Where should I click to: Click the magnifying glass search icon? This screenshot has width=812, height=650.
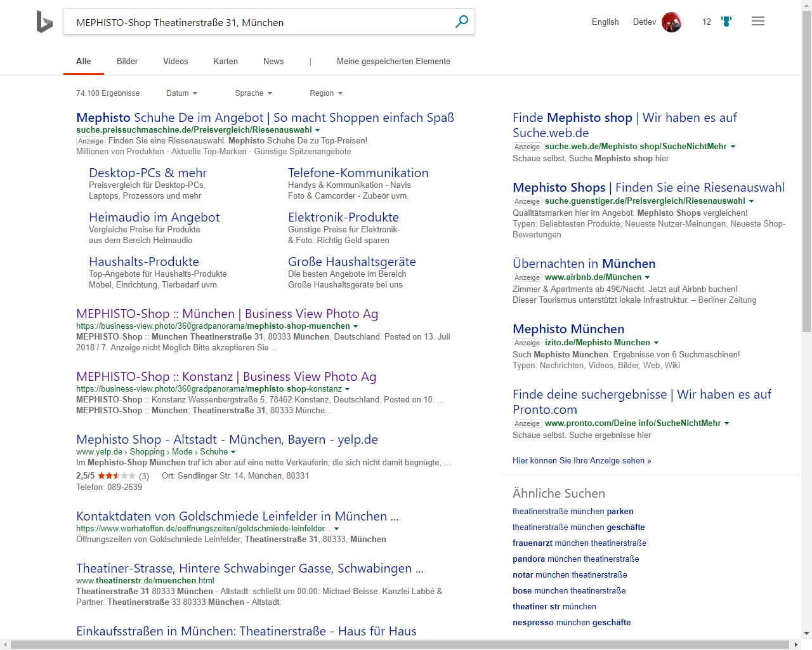[462, 22]
